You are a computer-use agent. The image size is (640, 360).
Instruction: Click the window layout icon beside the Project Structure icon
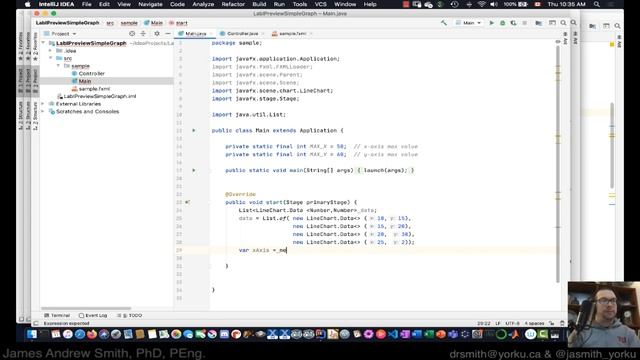[552, 23]
